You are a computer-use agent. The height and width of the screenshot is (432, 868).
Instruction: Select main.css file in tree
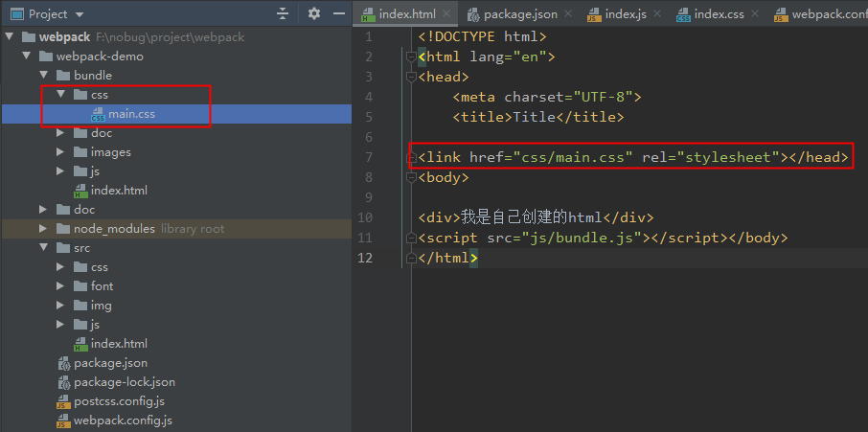pyautogui.click(x=176, y=114)
